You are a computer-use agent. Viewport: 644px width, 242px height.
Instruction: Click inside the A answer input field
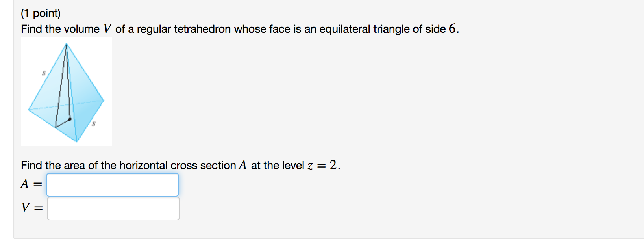[112, 185]
